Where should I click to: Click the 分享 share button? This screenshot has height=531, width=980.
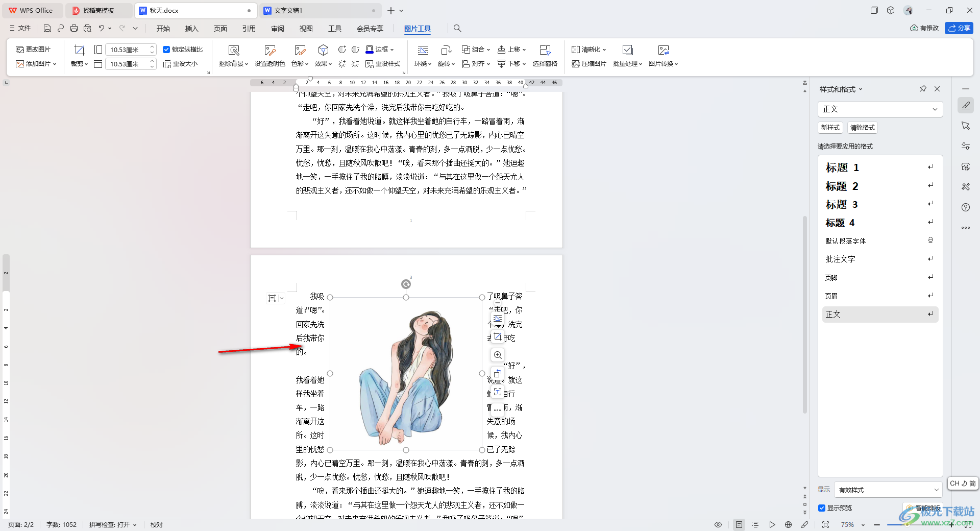(x=959, y=28)
